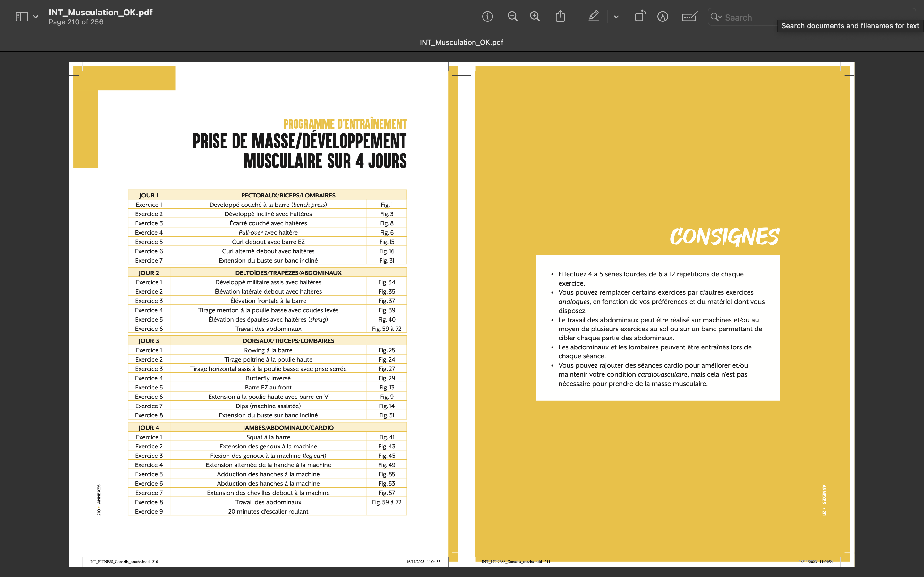The height and width of the screenshot is (577, 924).
Task: Expand the highlight color options chevron
Action: [616, 17]
